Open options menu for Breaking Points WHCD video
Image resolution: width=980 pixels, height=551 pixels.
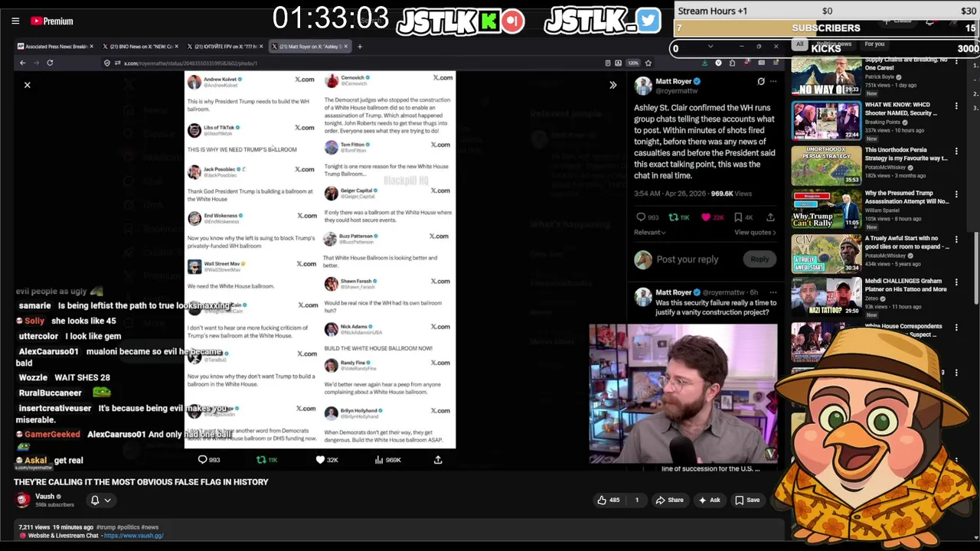956,106
